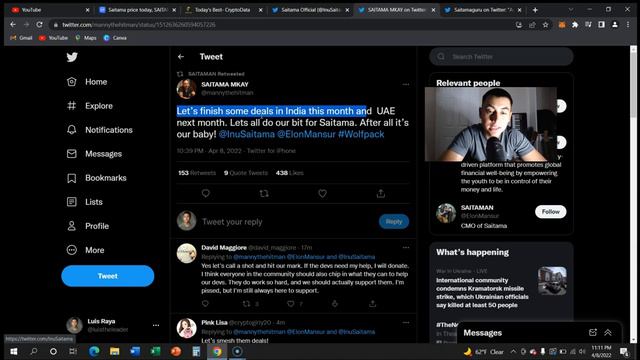This screenshot has height=360, width=640.
Task: Open Canva bookmark
Action: tap(115, 38)
